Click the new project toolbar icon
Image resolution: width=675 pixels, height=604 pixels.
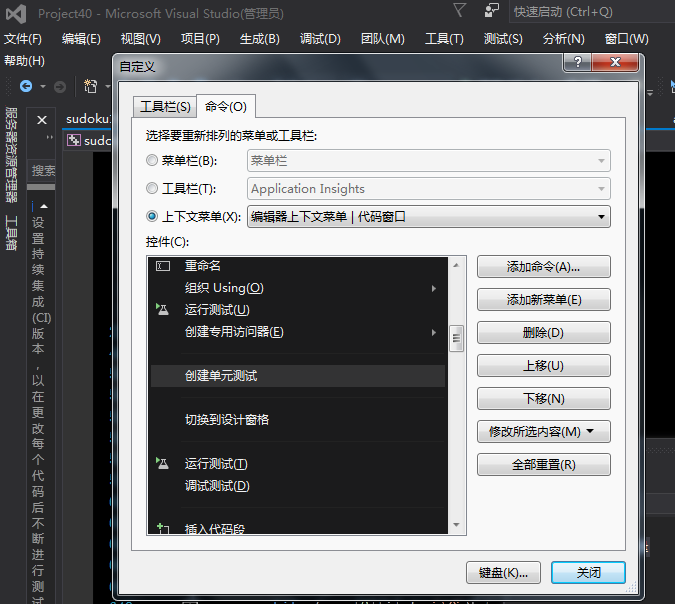pos(90,87)
